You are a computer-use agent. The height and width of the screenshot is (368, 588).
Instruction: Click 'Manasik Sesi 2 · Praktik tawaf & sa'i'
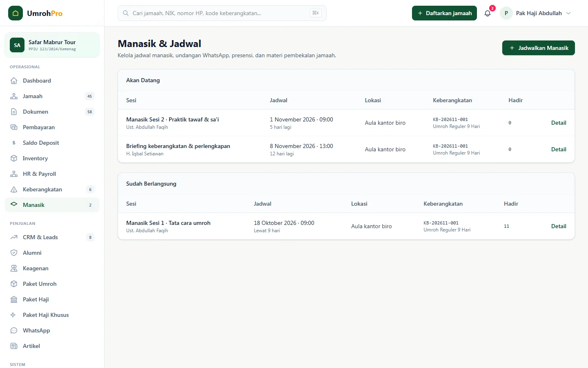tap(172, 119)
